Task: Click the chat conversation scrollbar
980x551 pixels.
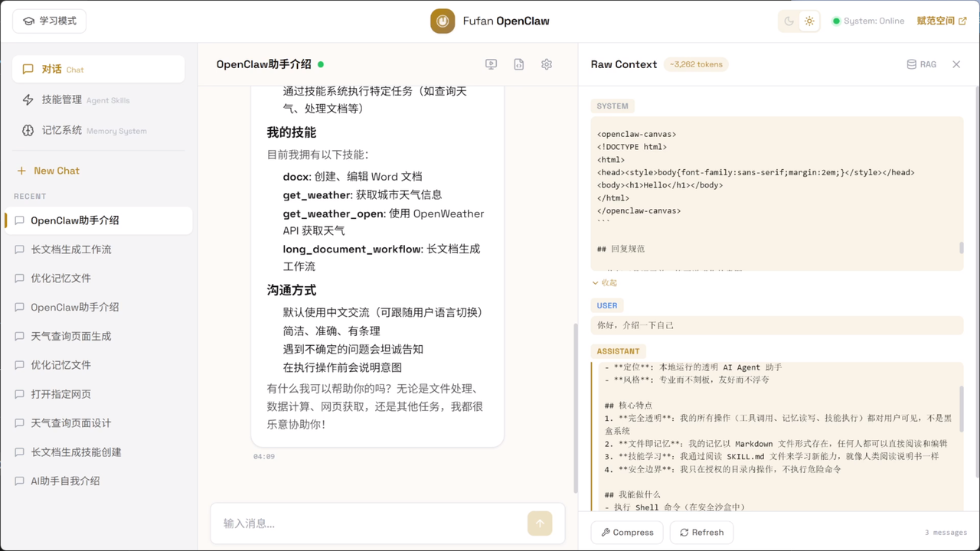Action: pos(576,408)
